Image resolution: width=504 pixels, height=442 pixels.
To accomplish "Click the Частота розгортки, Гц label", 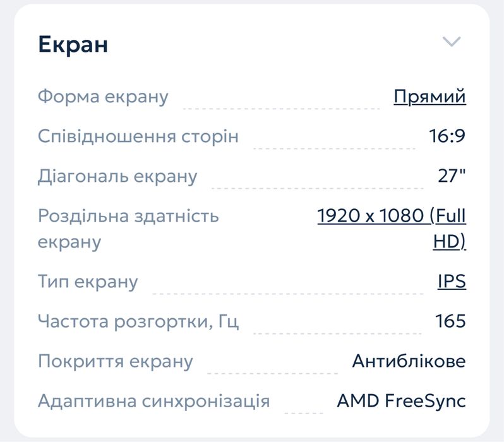I will click(x=138, y=321).
